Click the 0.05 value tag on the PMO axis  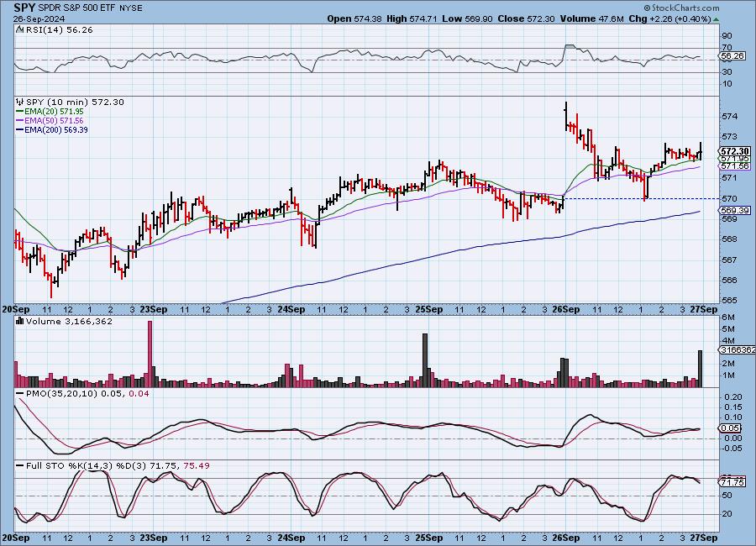pos(731,428)
